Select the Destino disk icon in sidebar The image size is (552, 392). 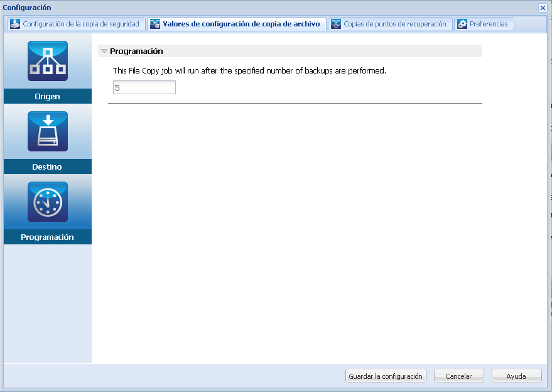point(47,131)
